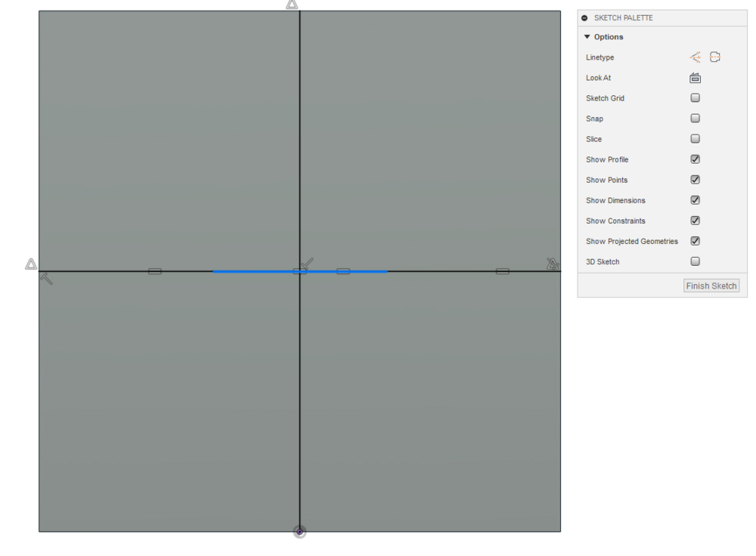Select the triangle constraint icon at left edge

(31, 264)
